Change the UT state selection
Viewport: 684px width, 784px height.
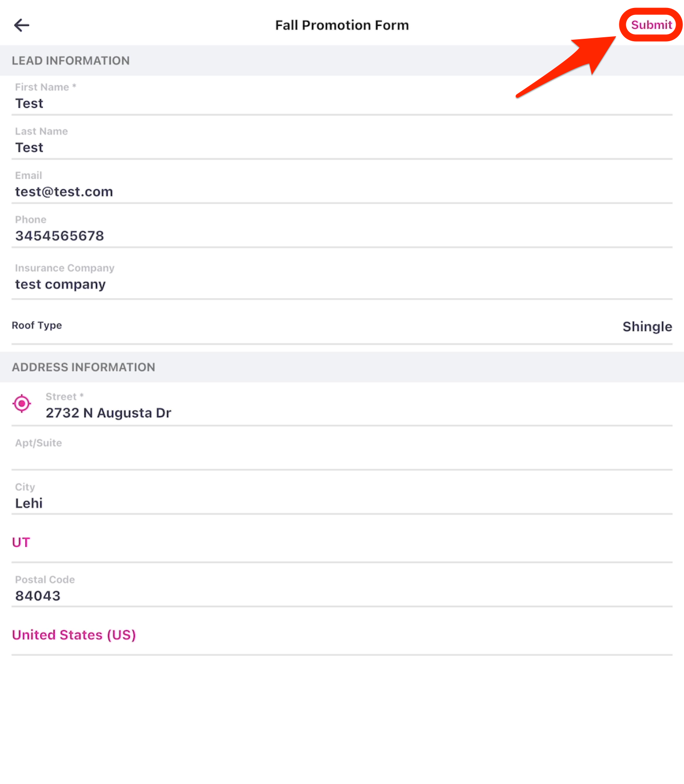(21, 542)
